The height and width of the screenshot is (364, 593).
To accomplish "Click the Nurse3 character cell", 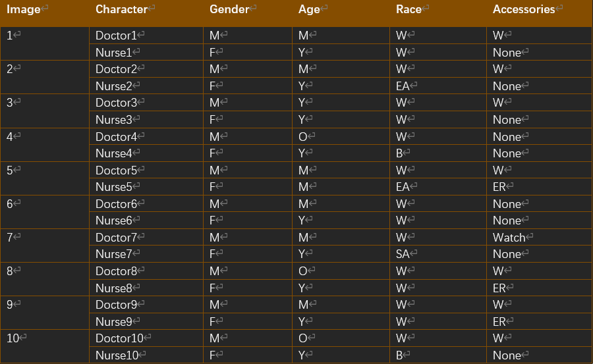I will pyautogui.click(x=115, y=120).
